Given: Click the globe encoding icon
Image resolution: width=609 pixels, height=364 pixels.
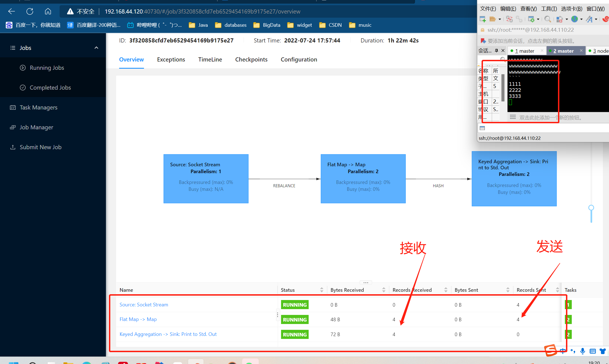Looking at the screenshot, I should [575, 19].
